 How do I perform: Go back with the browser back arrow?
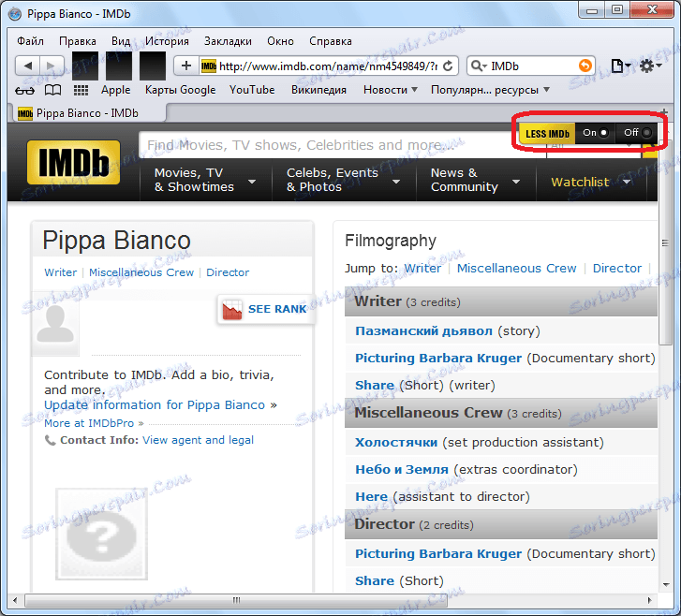(28, 66)
